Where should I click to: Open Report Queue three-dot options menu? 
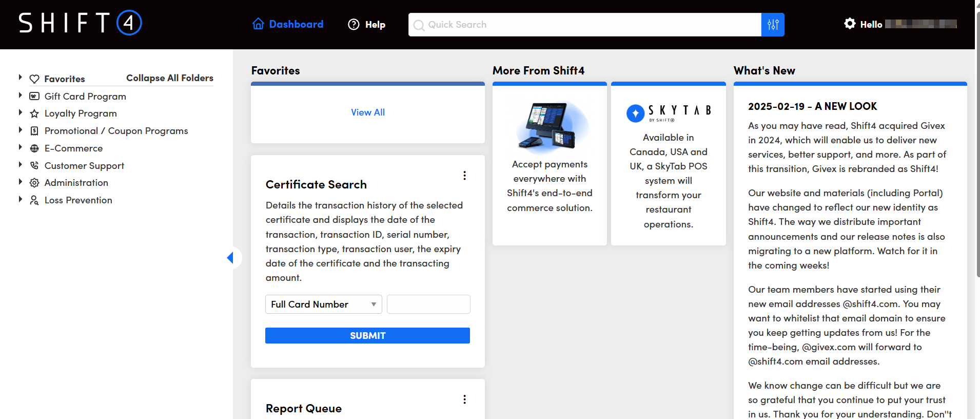(464, 399)
